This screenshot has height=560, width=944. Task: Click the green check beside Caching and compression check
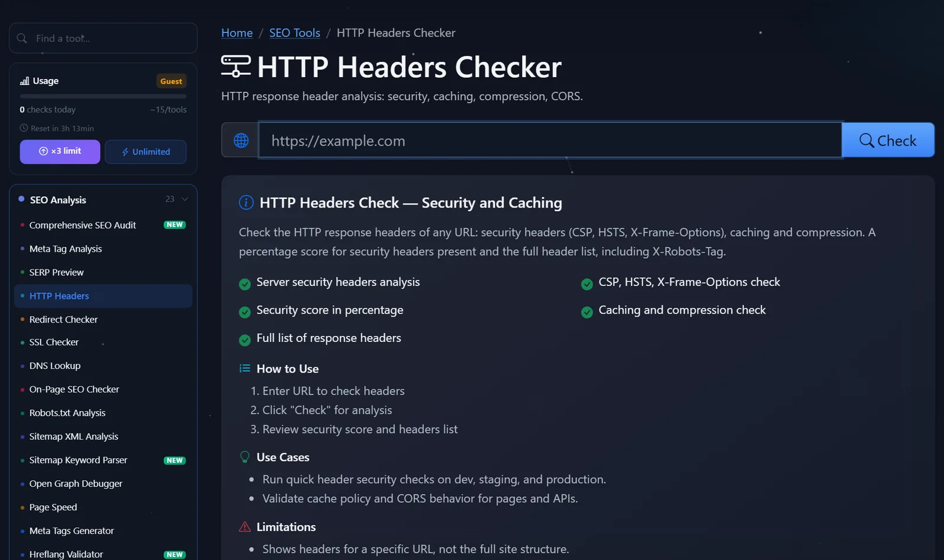pyautogui.click(x=587, y=312)
